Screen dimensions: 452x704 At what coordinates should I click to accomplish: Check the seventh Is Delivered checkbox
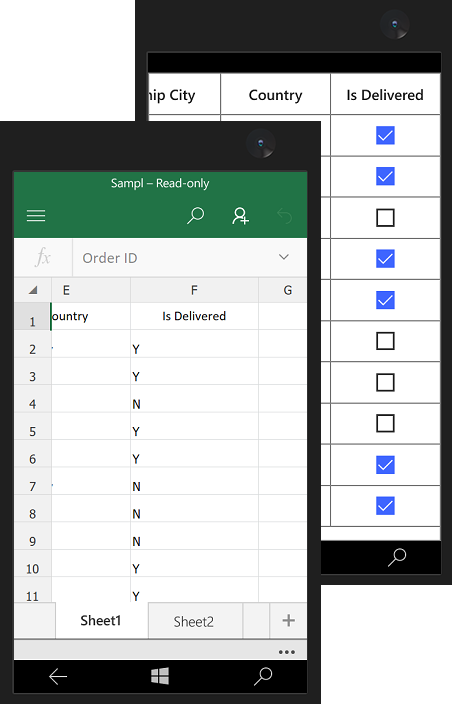tap(385, 382)
